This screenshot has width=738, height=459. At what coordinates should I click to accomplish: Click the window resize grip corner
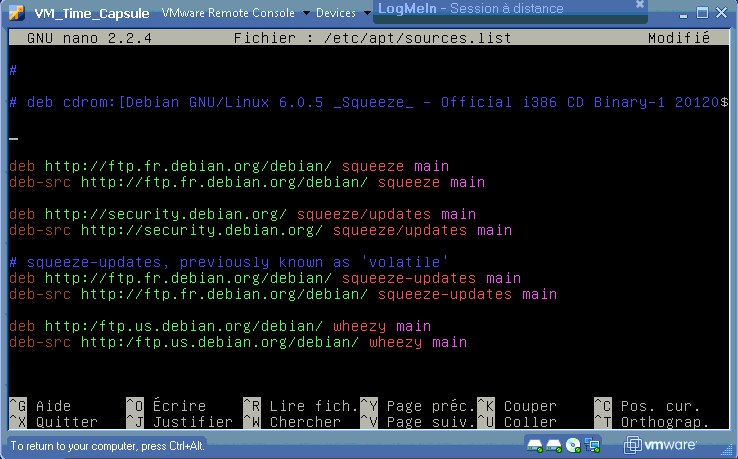pyautogui.click(x=727, y=450)
